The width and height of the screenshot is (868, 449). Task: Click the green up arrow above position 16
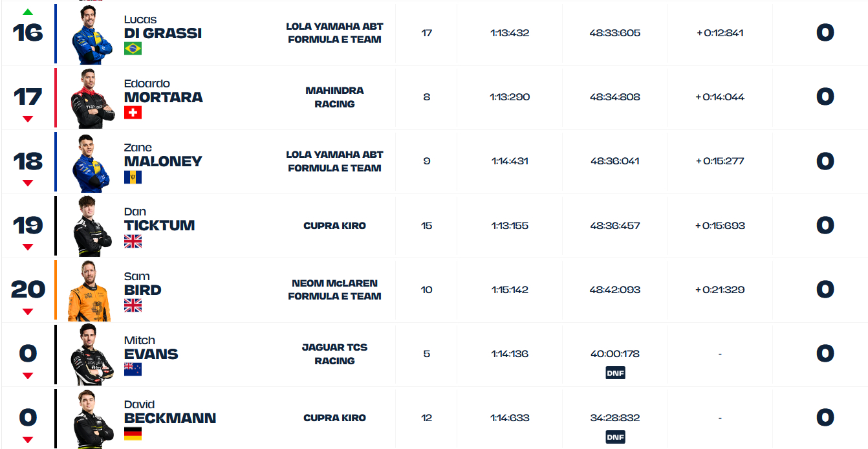tap(28, 12)
